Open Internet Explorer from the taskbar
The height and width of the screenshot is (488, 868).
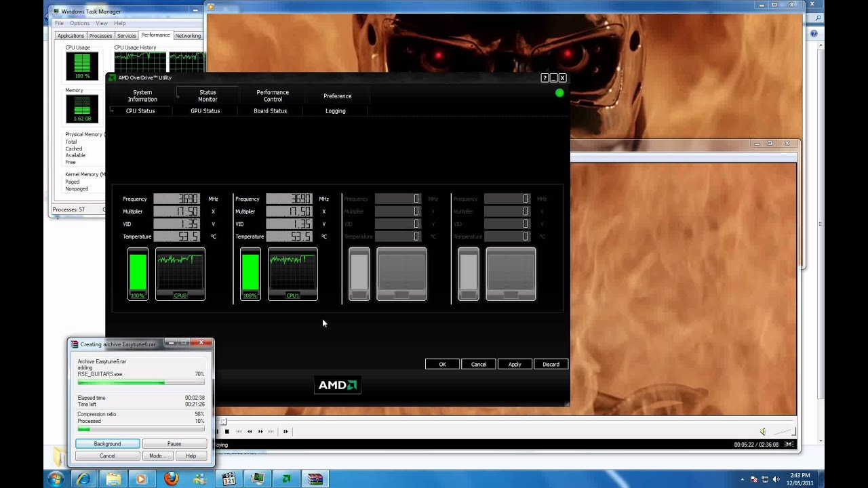pos(83,479)
